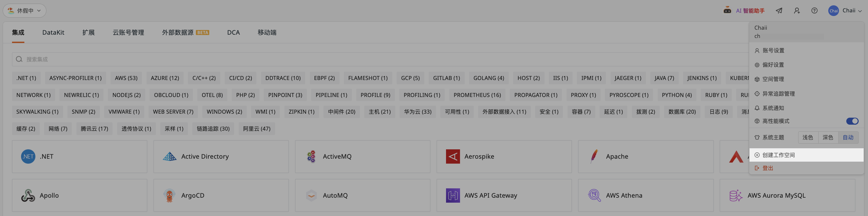This screenshot has width=868, height=216.
Task: Open 异常追踪管理 menu entry
Action: (x=806, y=94)
